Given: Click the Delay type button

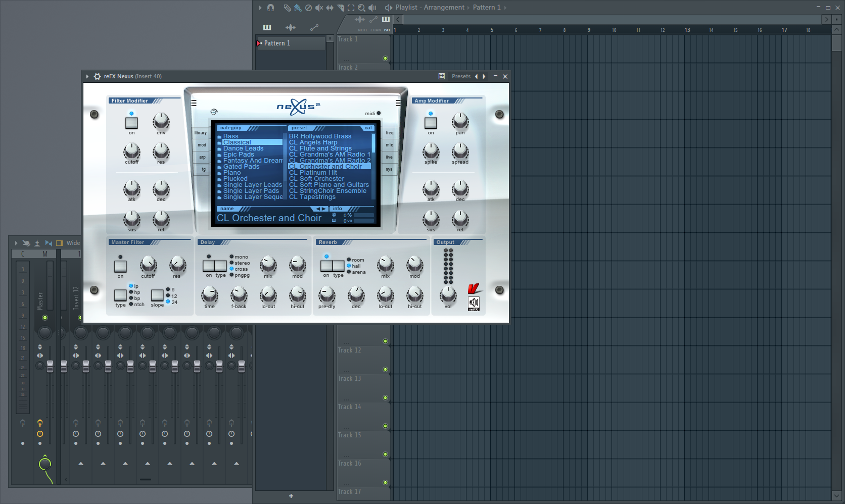Looking at the screenshot, I should tap(221, 266).
